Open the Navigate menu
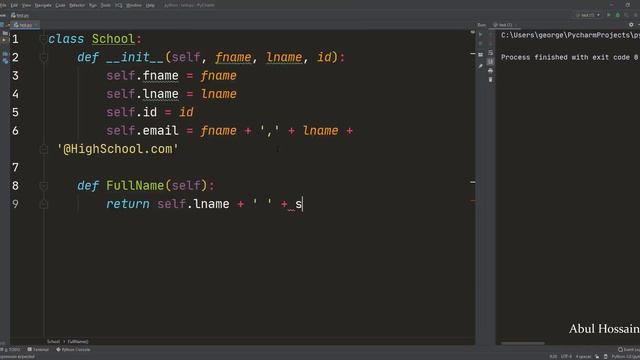Screen dimensions: 640x360 [43, 5]
